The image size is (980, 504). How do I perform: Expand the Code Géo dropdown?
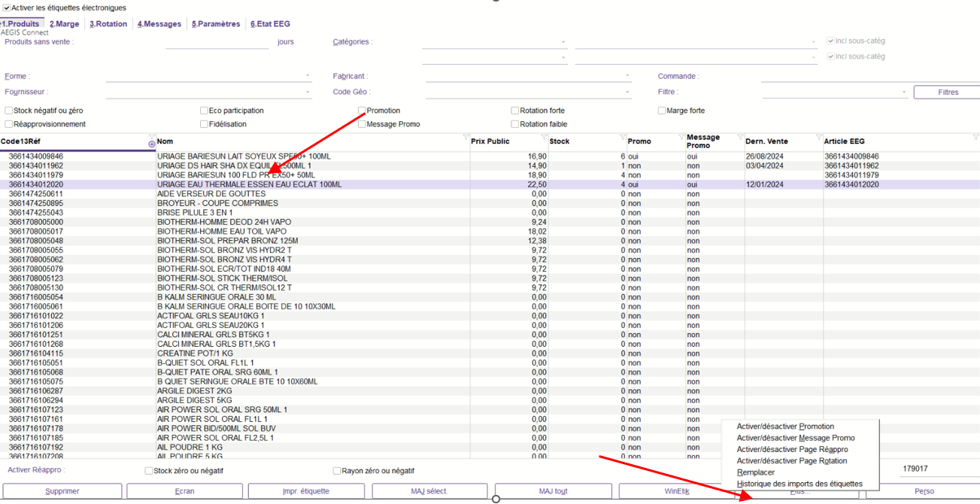point(628,92)
